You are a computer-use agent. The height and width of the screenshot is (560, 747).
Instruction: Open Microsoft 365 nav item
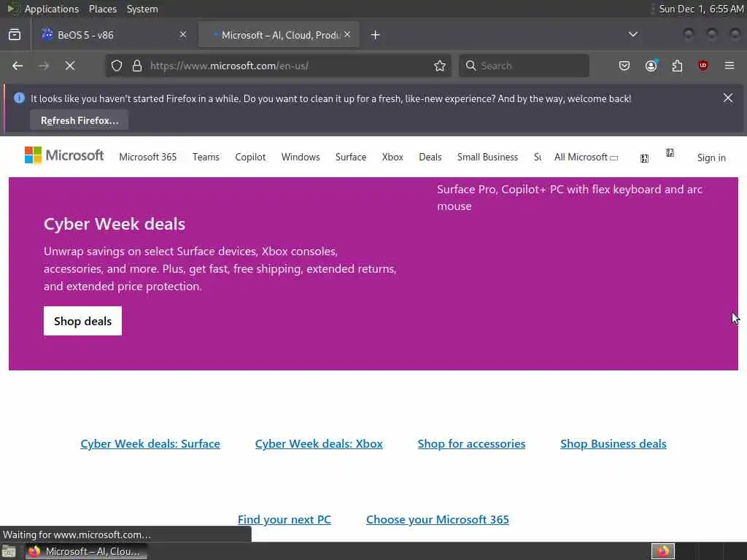(147, 157)
